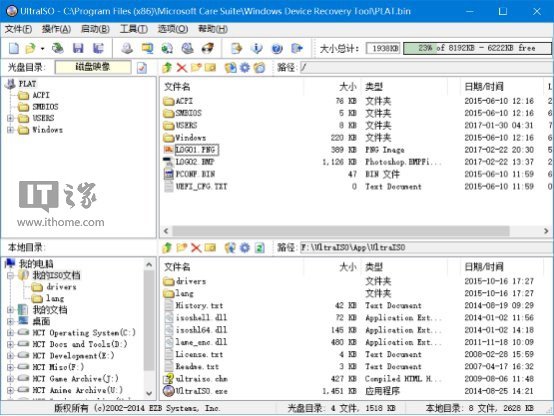Go up one level in local pane
Image resolution: width=554 pixels, height=416 pixels.
(167, 248)
